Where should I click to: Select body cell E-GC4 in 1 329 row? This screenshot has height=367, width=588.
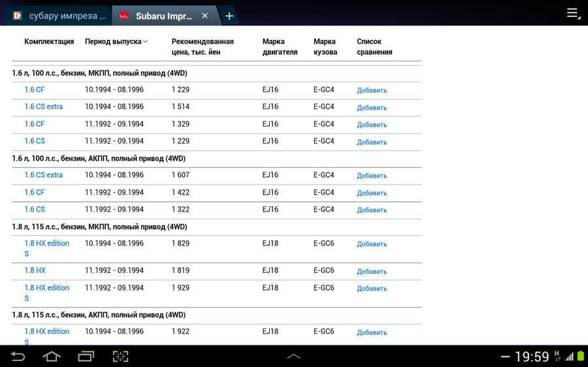click(x=323, y=123)
